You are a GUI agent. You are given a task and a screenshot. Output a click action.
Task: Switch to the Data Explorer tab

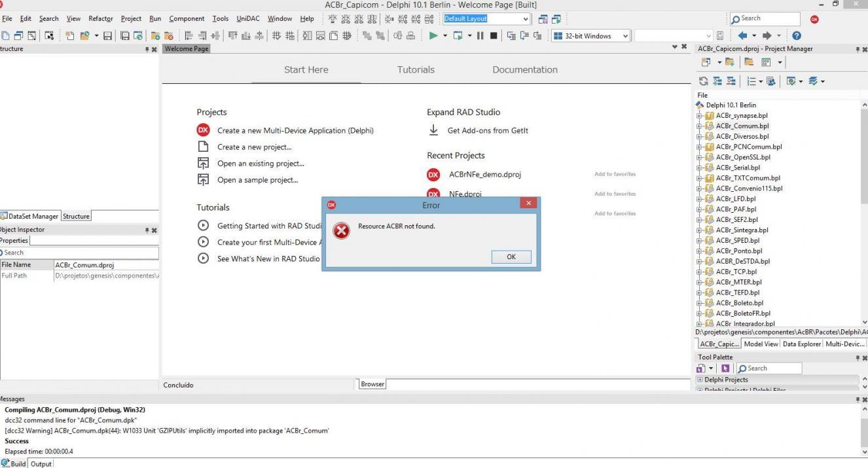tap(802, 344)
